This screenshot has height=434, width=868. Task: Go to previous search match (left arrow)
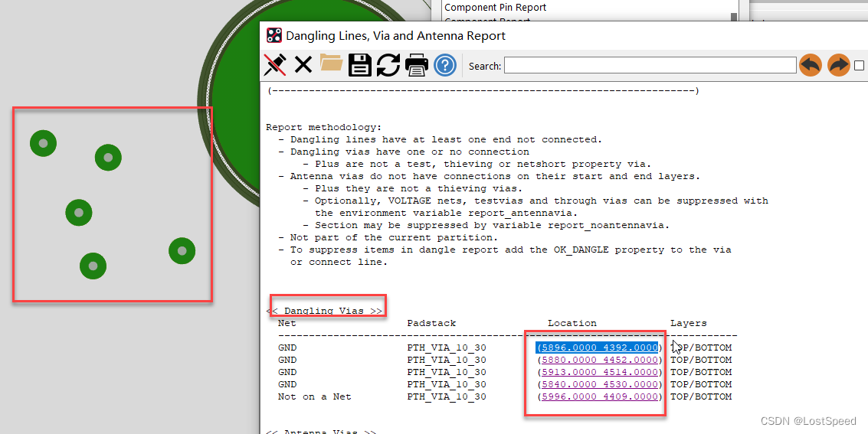pos(811,65)
